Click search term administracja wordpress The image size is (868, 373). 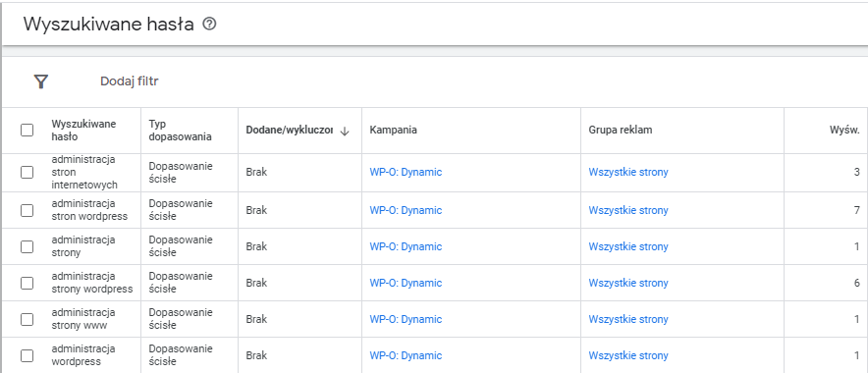pos(83,356)
